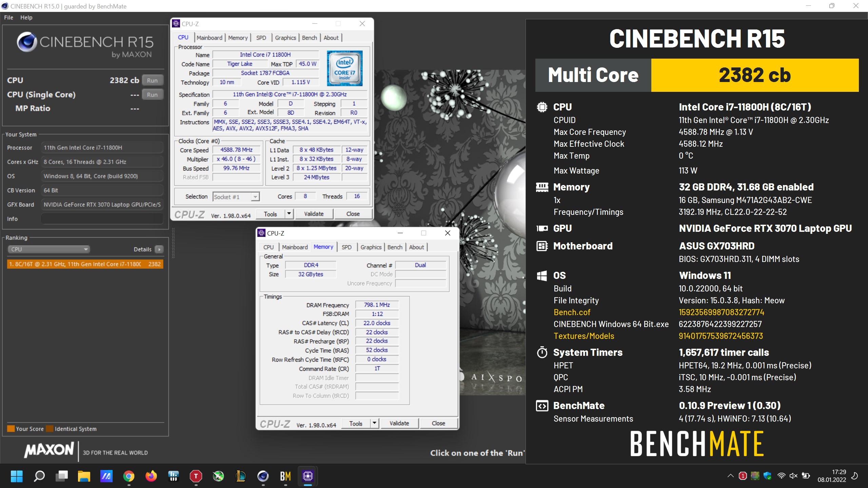
Task: Click the 2382 cb Multi Core score
Action: point(755,75)
